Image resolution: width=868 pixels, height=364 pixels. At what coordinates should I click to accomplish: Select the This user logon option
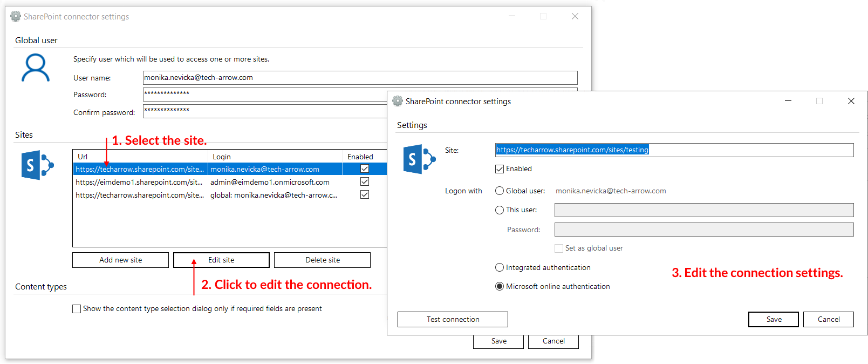click(500, 210)
